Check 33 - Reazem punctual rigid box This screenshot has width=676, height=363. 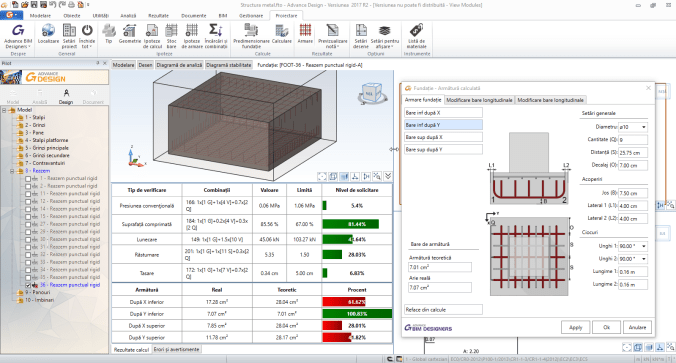28,262
